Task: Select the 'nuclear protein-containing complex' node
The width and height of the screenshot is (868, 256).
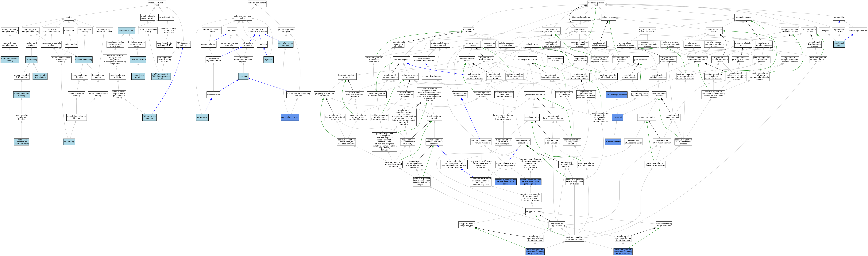Action: (x=299, y=95)
